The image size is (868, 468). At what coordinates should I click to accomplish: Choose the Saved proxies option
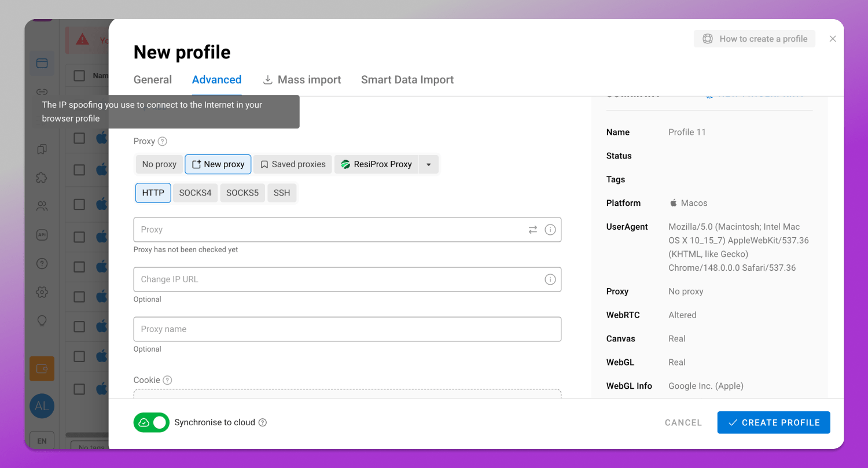[x=293, y=164]
